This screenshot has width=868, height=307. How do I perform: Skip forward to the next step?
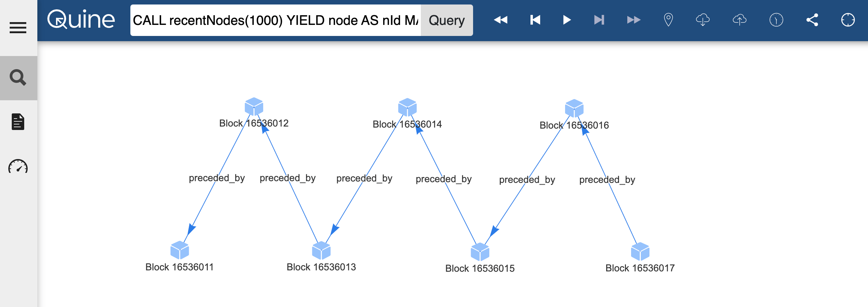pyautogui.click(x=599, y=20)
